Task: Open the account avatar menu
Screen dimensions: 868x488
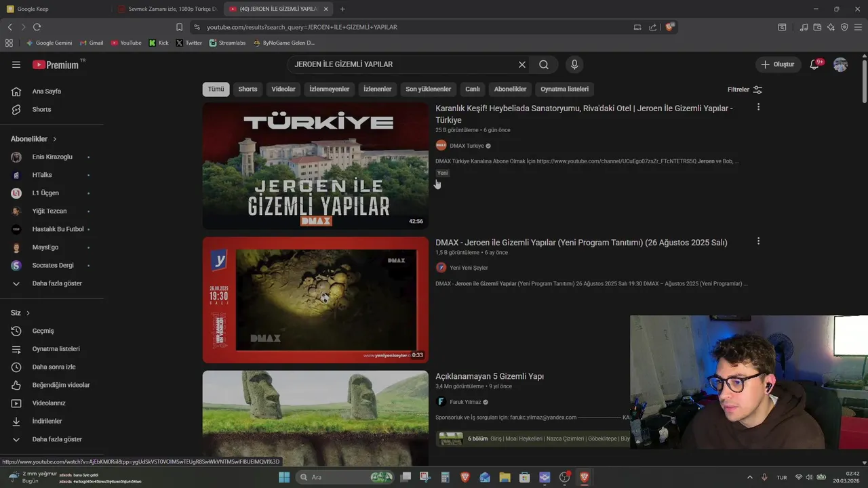Action: coord(840,64)
